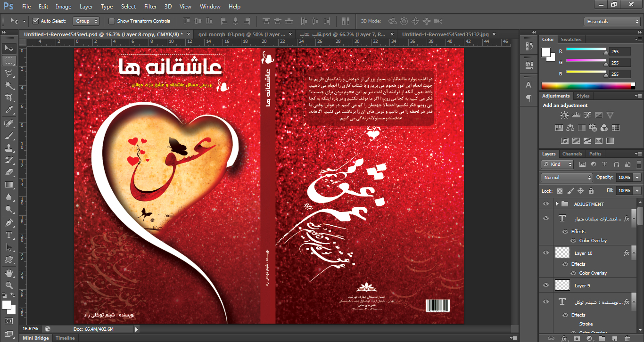Select the Magic Wand tool
Screen dimensions: 644x342
tap(8, 85)
